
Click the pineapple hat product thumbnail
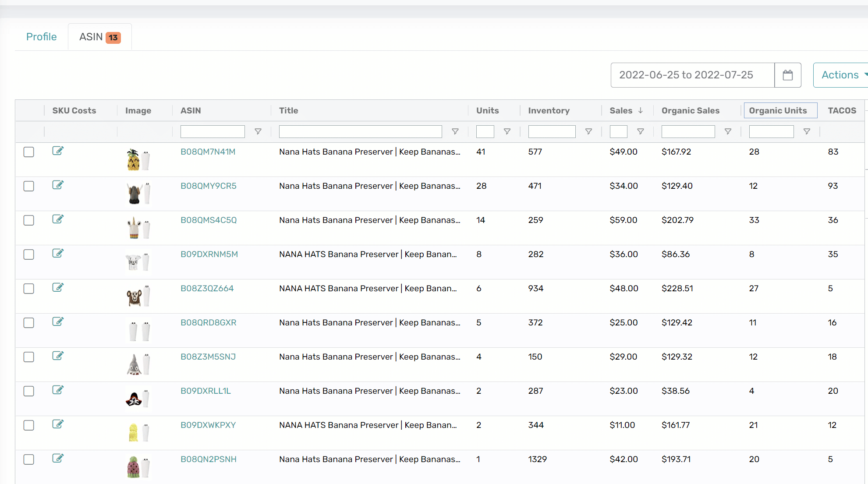tap(138, 160)
